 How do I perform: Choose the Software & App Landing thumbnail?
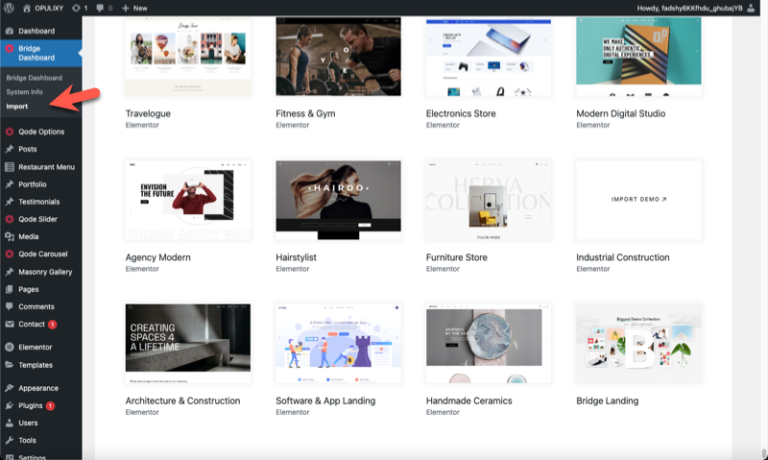coord(338,343)
